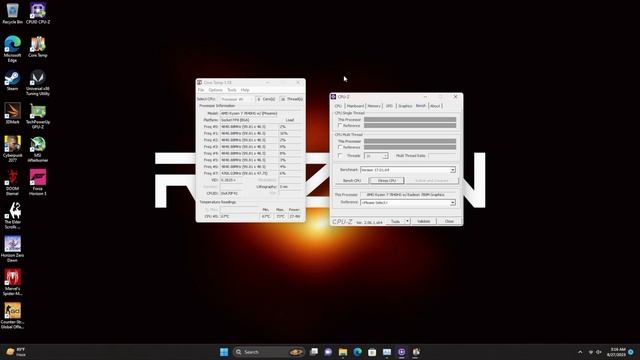Open the Reference processor selection dropdown
The image size is (640, 360).
coord(408,202)
